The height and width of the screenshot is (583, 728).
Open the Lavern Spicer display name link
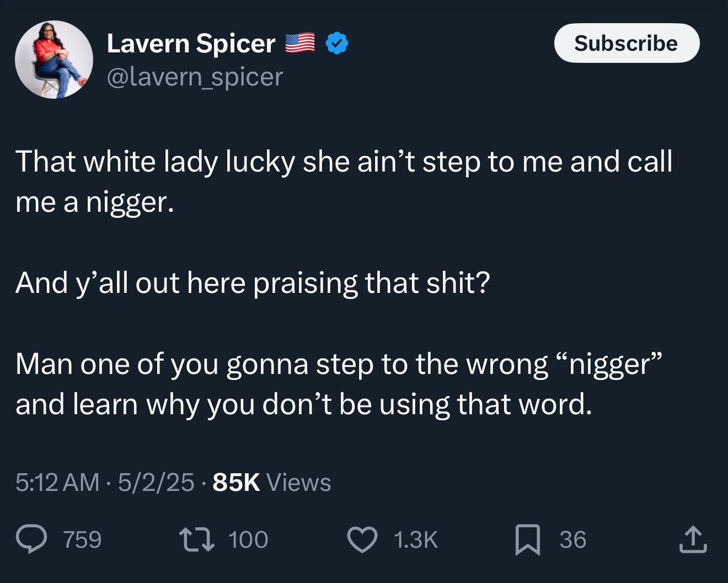(191, 43)
